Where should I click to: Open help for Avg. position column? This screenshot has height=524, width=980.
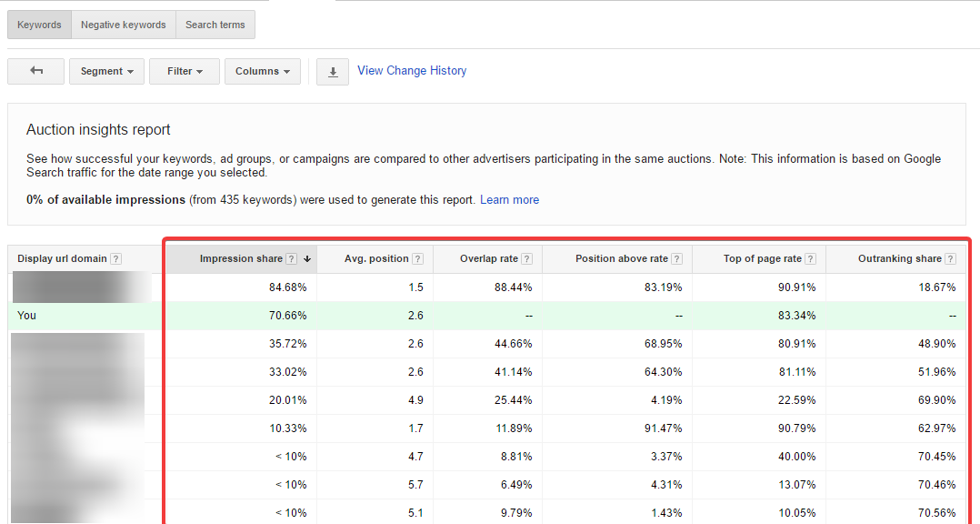[418, 258]
